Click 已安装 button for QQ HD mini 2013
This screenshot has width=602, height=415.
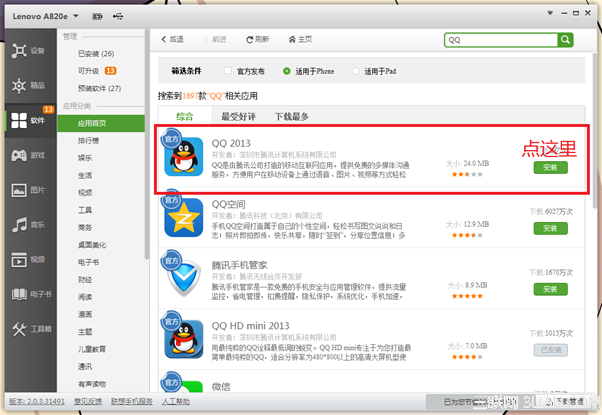pyautogui.click(x=550, y=350)
